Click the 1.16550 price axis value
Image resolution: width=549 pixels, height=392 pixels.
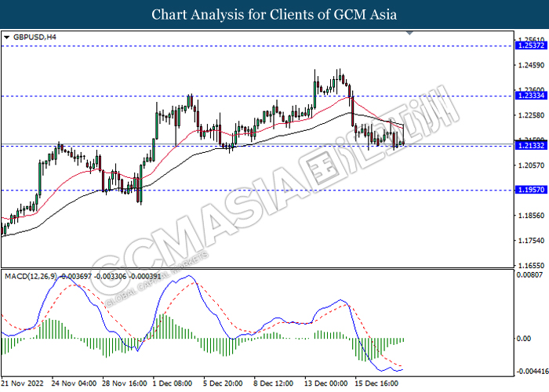click(x=531, y=265)
